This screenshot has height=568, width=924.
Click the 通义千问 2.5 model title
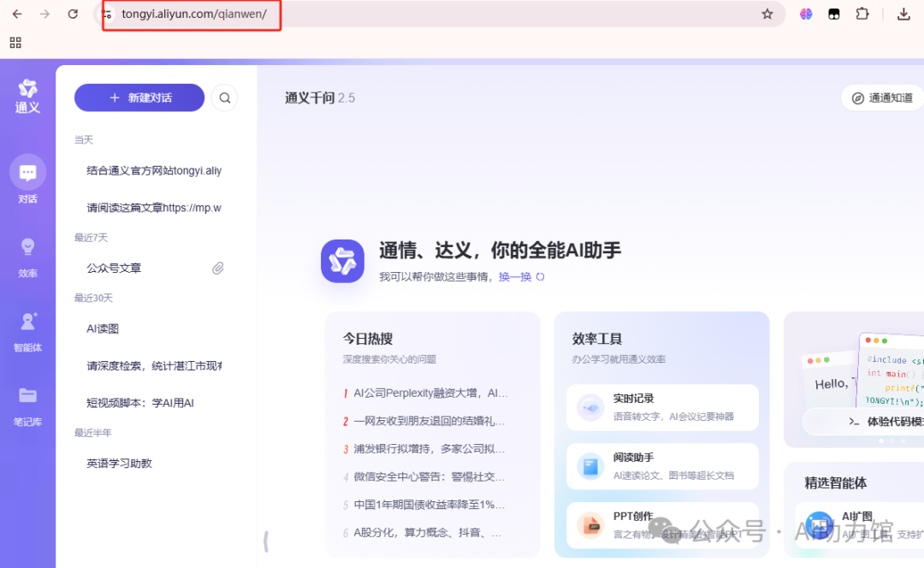point(320,98)
